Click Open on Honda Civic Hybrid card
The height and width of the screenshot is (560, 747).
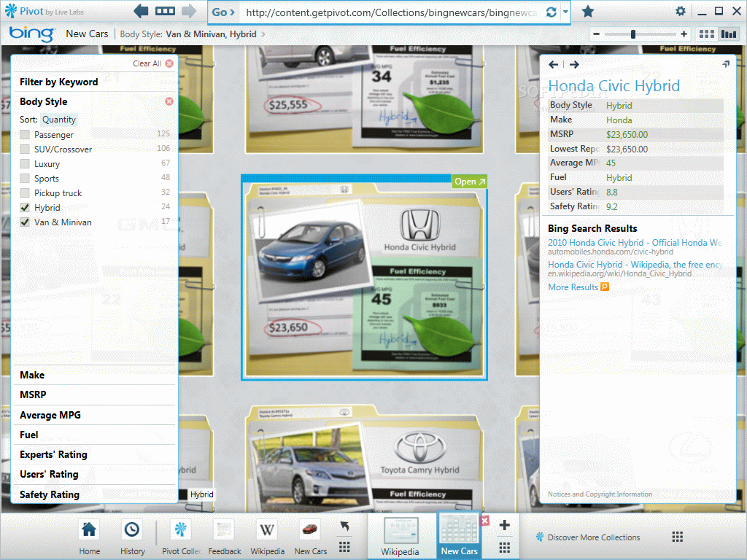coord(469,182)
